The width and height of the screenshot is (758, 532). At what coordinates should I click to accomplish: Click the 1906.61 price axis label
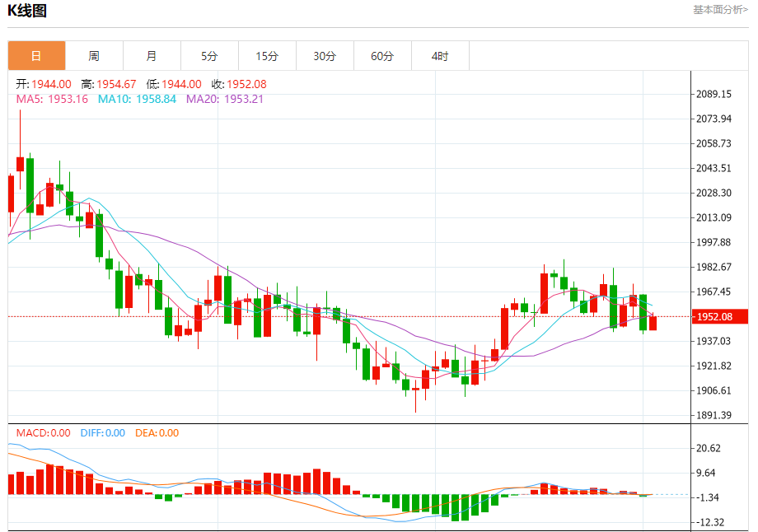(714, 390)
